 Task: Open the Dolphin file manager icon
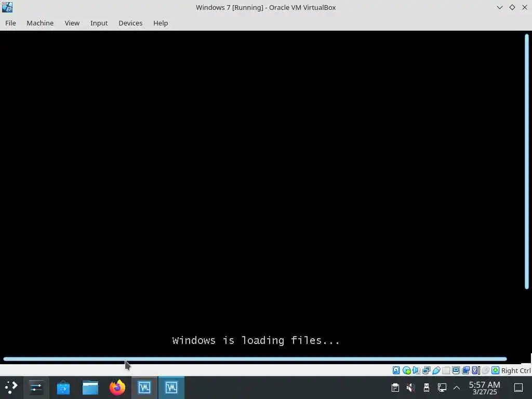click(90, 388)
